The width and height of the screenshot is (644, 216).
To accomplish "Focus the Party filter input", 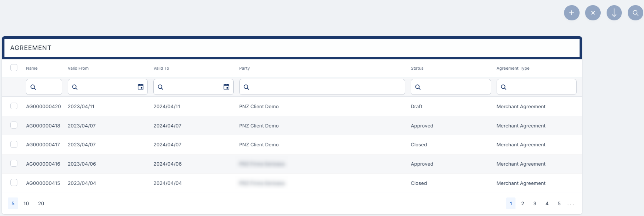I will [322, 87].
